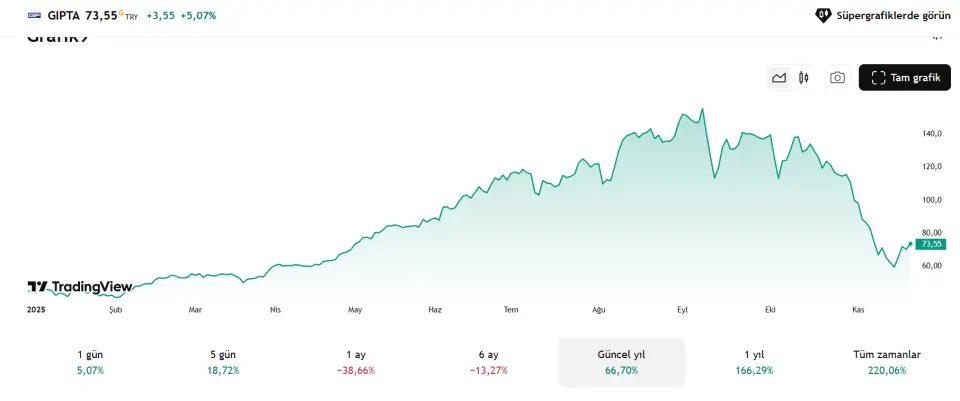
Task: Switch to the 6 ay range
Action: [489, 362]
